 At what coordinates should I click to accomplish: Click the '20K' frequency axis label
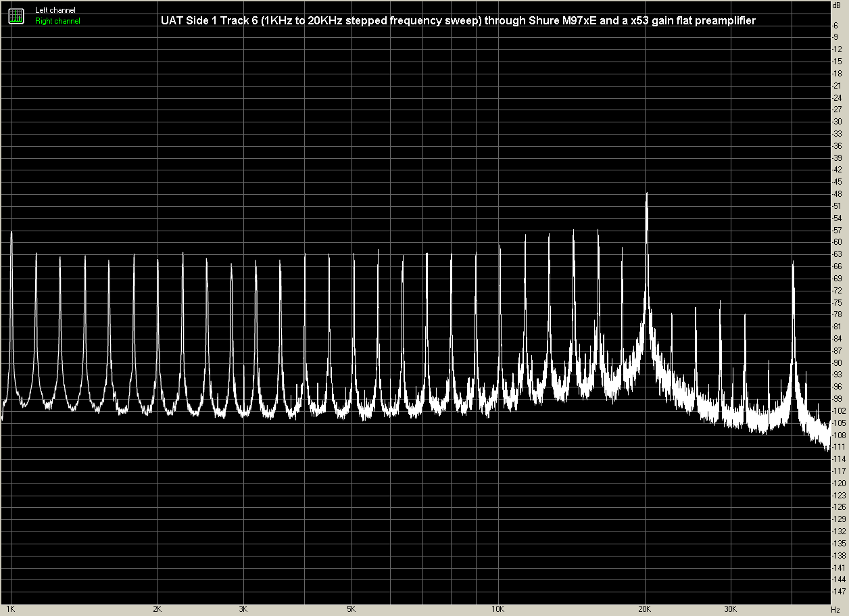[x=645, y=610]
